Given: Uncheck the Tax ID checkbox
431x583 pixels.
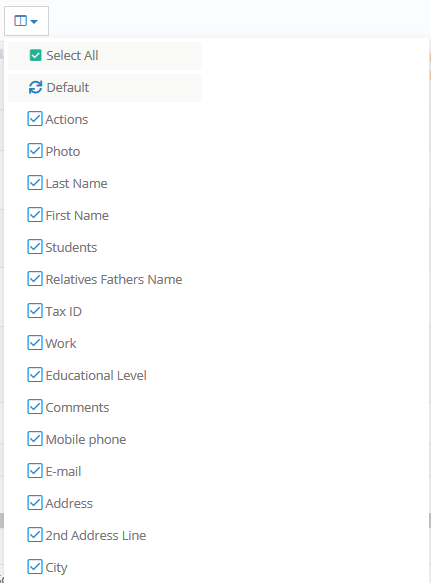Looking at the screenshot, I should coord(35,311).
